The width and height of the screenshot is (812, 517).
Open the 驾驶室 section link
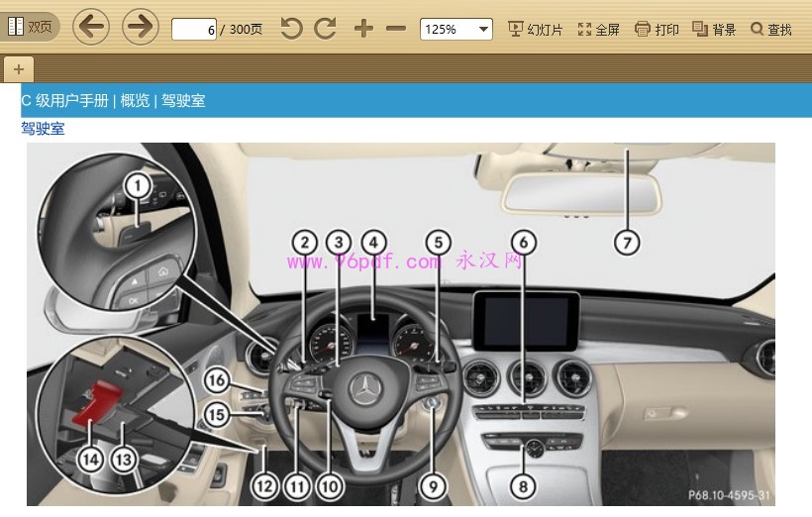pos(43,129)
